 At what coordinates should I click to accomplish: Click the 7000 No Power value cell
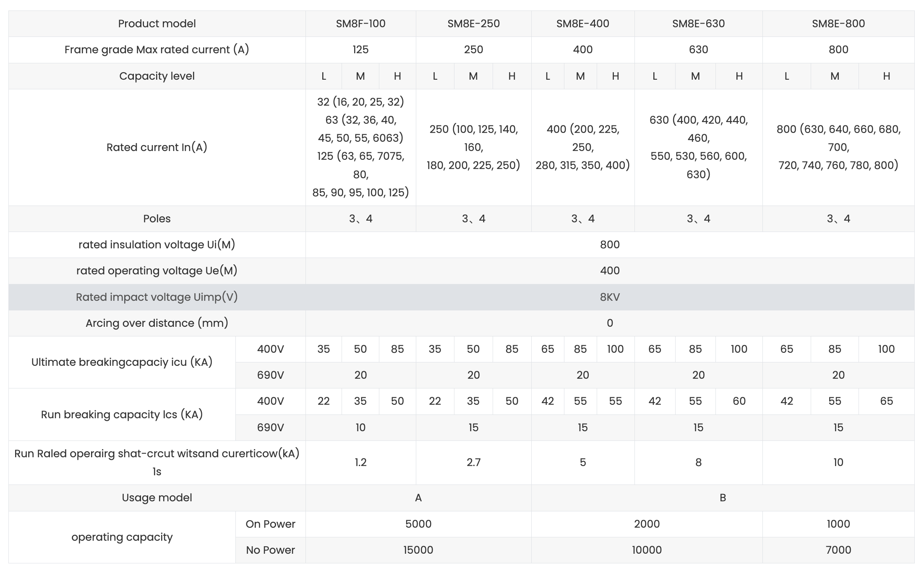tap(838, 550)
